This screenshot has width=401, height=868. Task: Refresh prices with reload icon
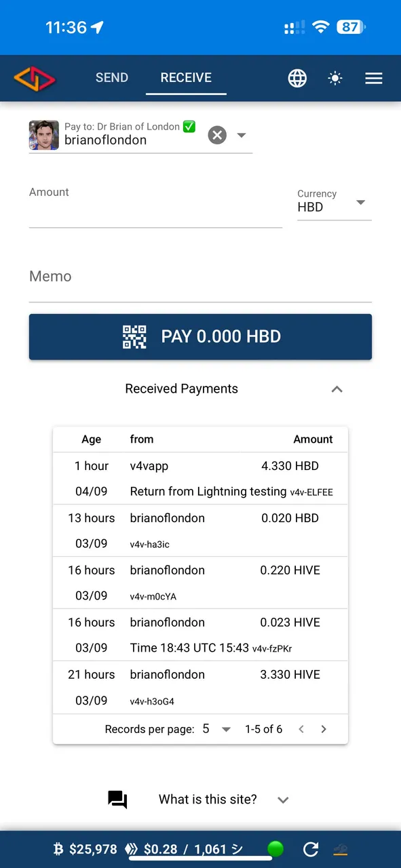311,849
